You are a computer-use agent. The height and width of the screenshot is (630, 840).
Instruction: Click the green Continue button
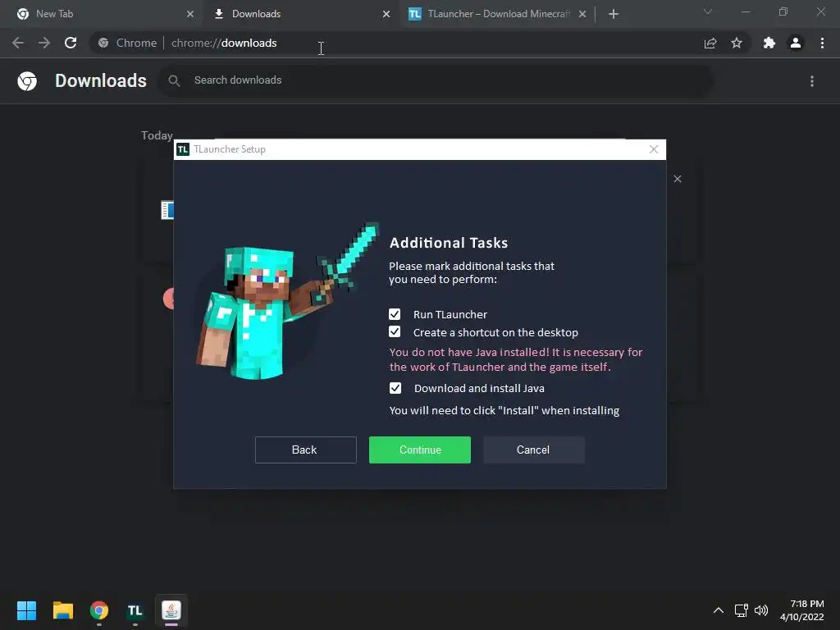click(419, 450)
